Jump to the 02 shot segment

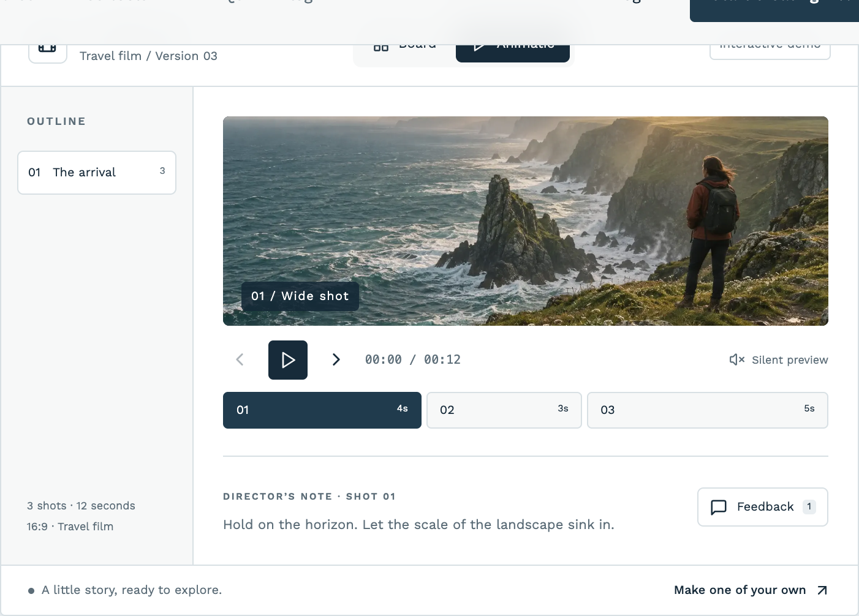coord(504,410)
